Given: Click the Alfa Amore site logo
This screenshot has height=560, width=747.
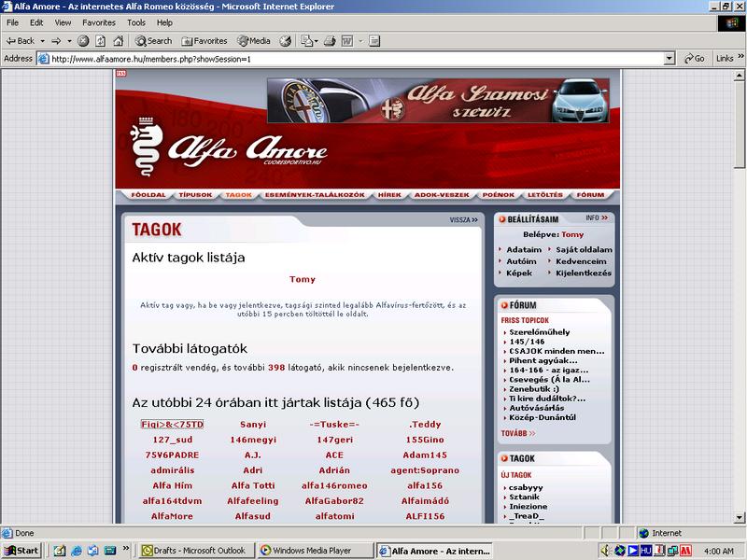Looking at the screenshot, I should 229,147.
